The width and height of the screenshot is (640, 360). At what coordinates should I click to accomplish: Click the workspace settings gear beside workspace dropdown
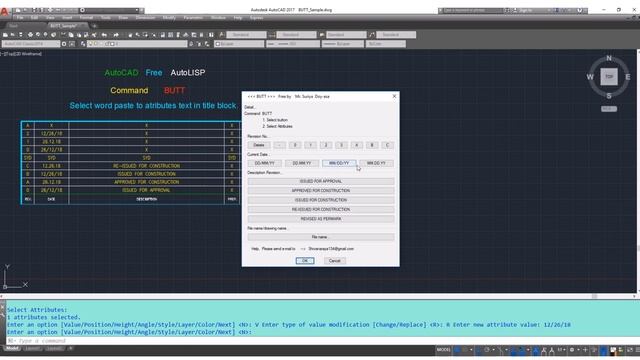coord(64,44)
